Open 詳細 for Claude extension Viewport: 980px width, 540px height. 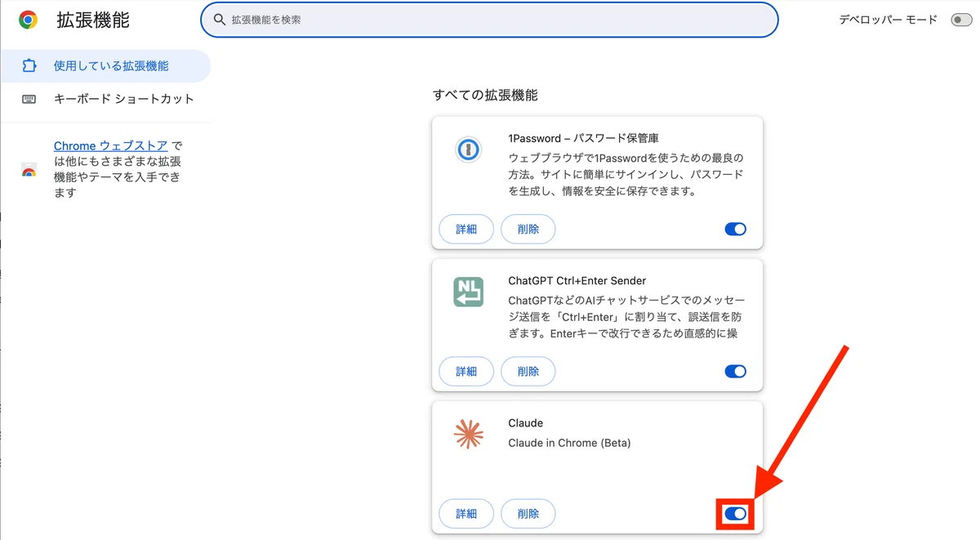pos(466,514)
